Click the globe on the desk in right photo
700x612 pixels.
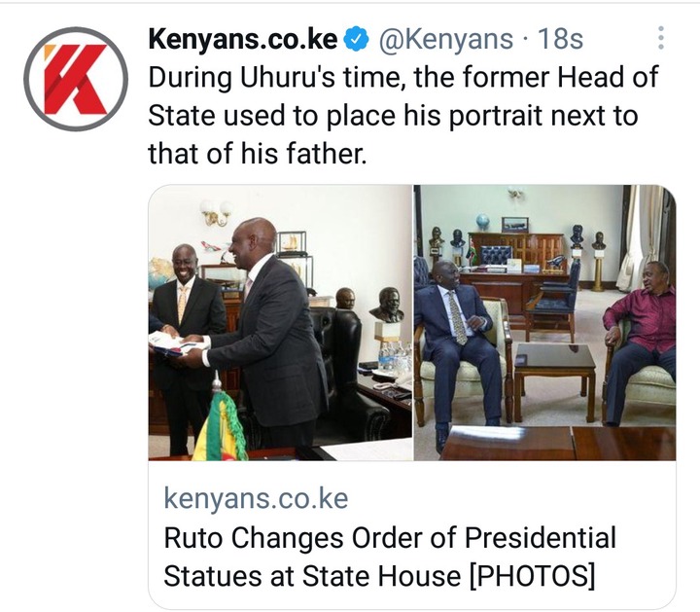[482, 222]
